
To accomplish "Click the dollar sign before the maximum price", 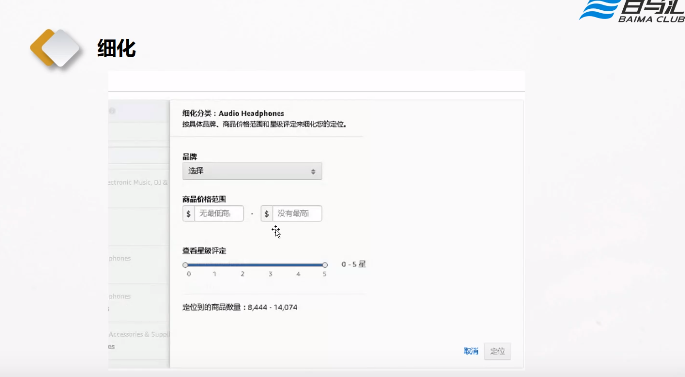I will coord(266,214).
